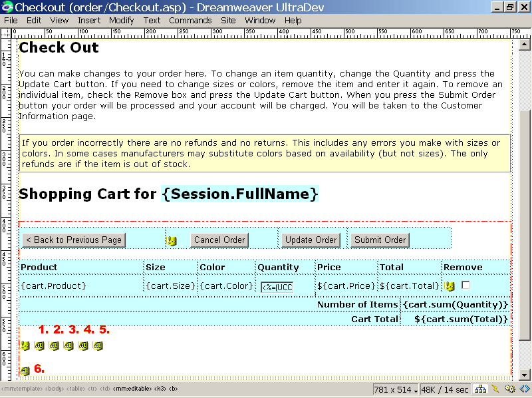
Task: Select the script marker icon labeled 6
Action: (x=25, y=371)
